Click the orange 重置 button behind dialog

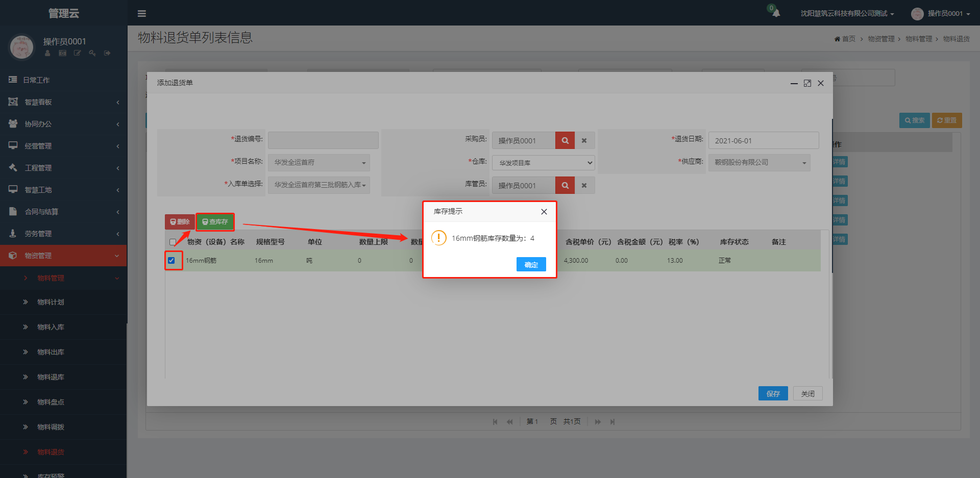(947, 120)
